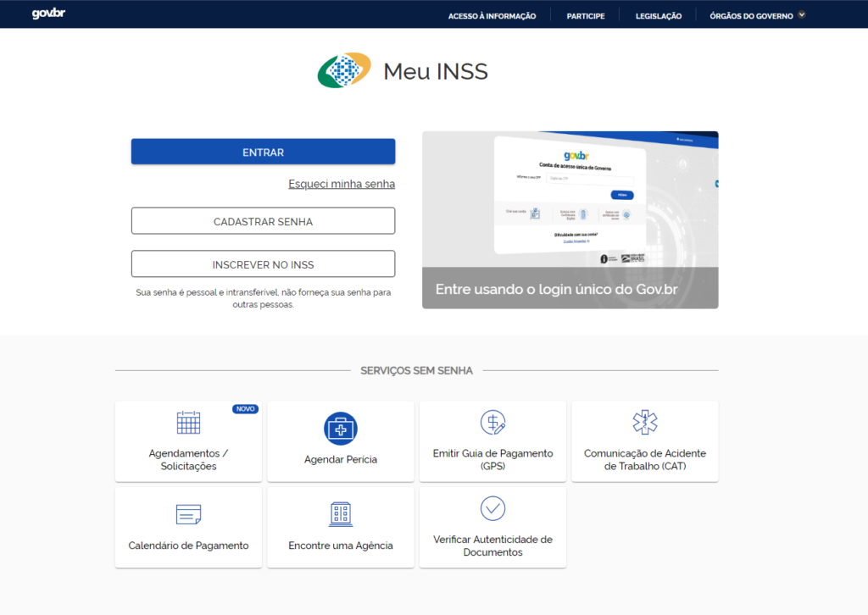This screenshot has height=615, width=868.
Task: Open Acesso à Informação menu item
Action: pos(492,16)
